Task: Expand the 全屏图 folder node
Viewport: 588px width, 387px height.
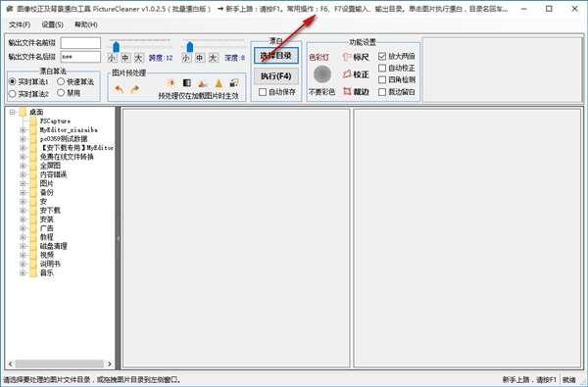Action: (x=23, y=166)
